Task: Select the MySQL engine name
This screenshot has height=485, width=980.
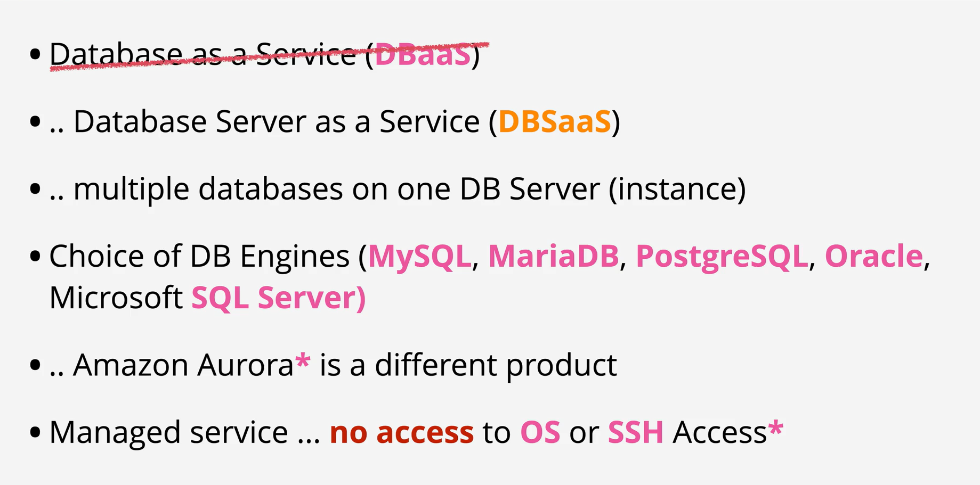Action: pos(420,257)
